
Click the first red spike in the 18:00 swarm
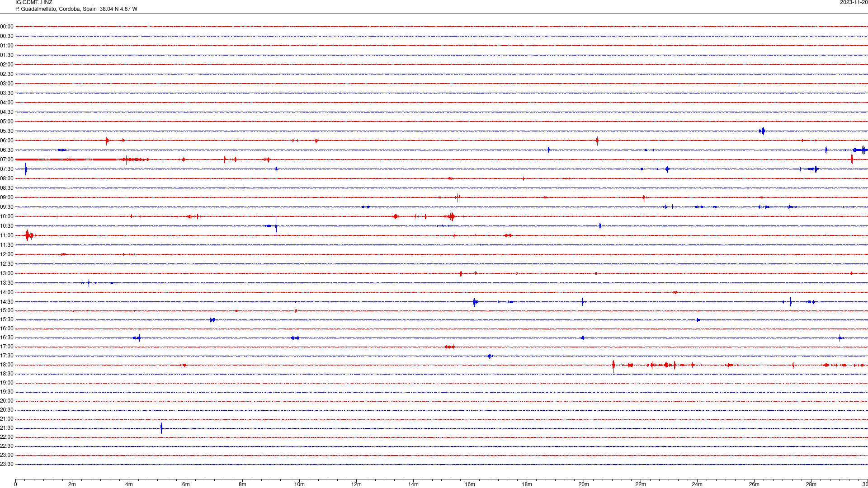613,365
